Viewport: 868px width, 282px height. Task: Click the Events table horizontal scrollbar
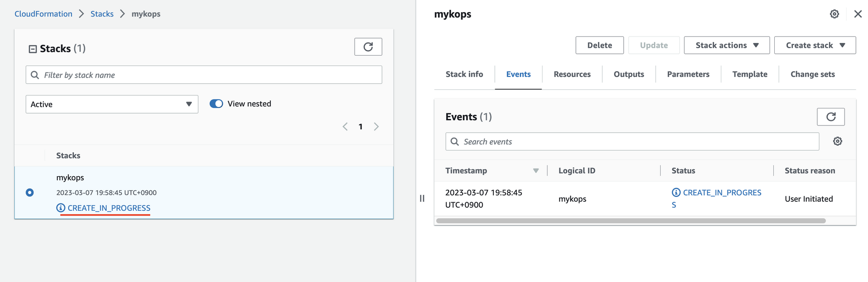[631, 221]
